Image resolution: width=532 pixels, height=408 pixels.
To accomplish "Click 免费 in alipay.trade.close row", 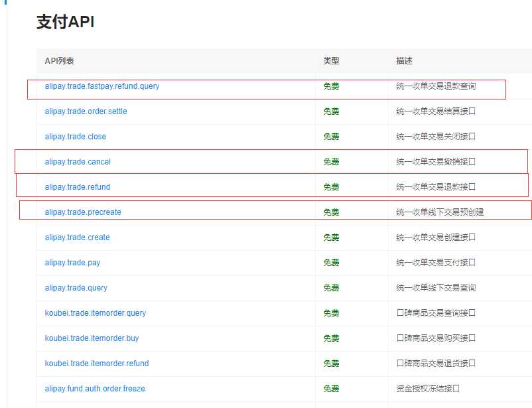I will [331, 137].
